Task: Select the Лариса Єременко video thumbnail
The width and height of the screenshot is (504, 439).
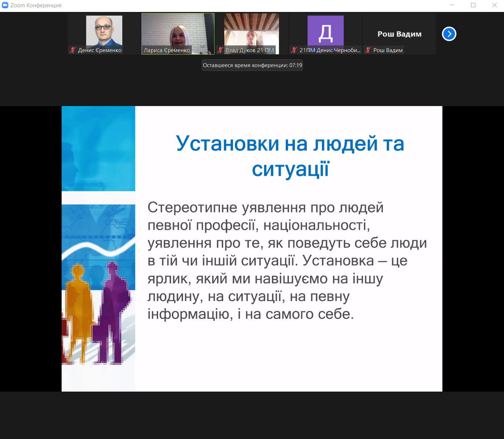Action: click(x=177, y=33)
